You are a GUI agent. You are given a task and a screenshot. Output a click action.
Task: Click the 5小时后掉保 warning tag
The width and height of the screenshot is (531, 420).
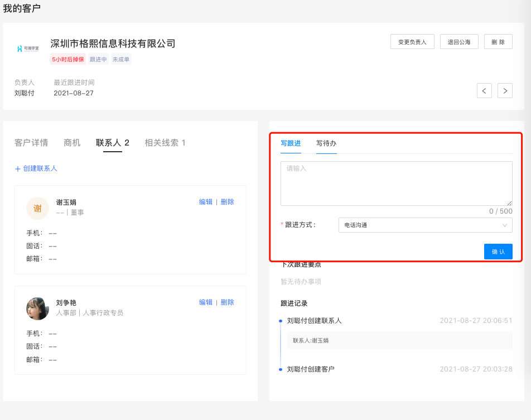68,60
